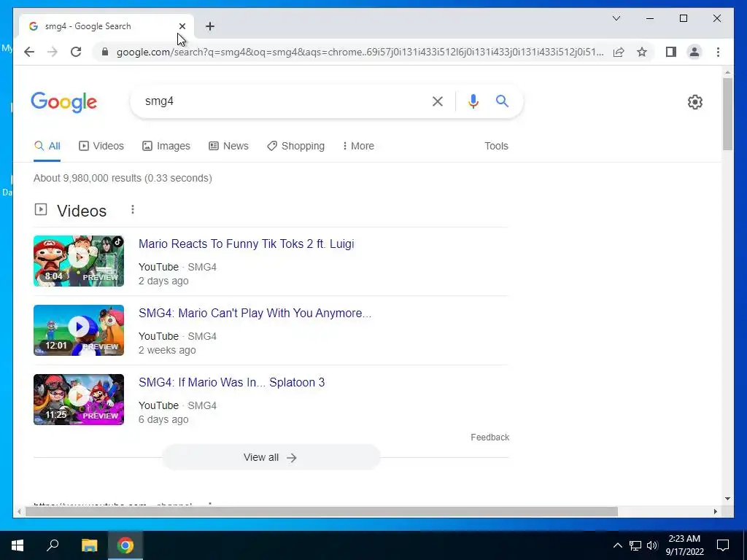Open Google quick settings gear
The image size is (747, 560).
click(695, 102)
